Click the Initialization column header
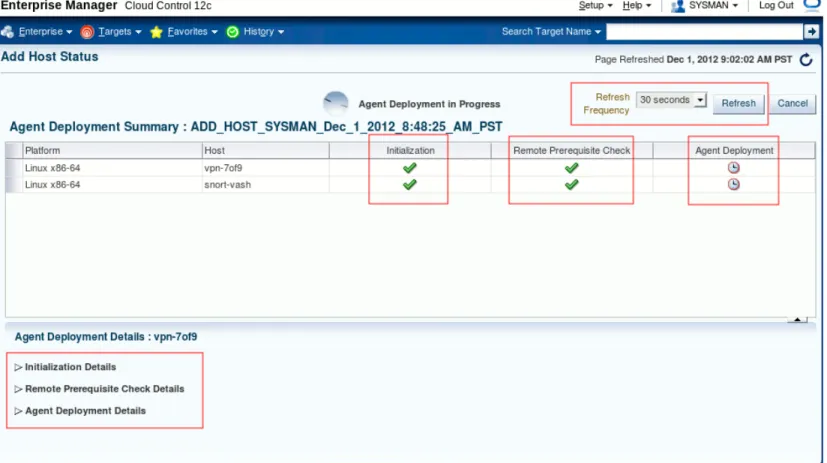 point(410,150)
